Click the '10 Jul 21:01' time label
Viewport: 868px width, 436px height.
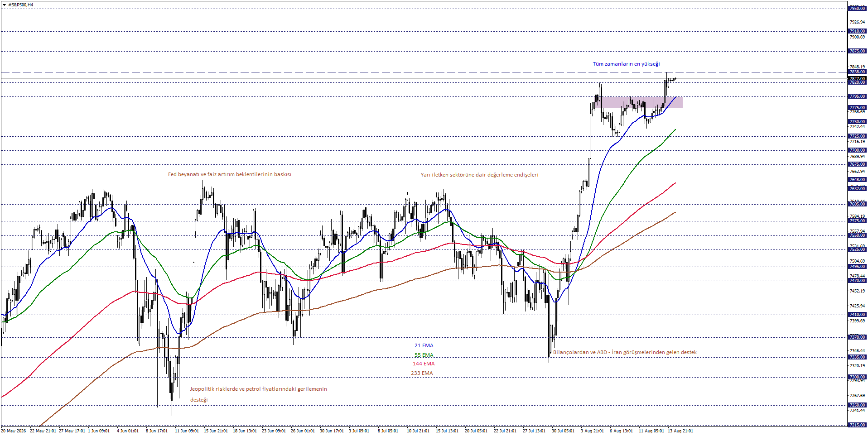coord(419,431)
